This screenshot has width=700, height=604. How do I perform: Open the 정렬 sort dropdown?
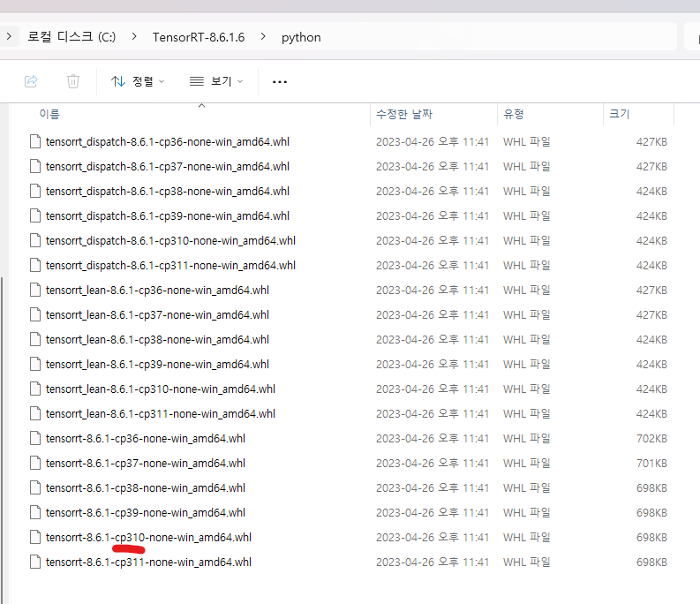coord(138,81)
